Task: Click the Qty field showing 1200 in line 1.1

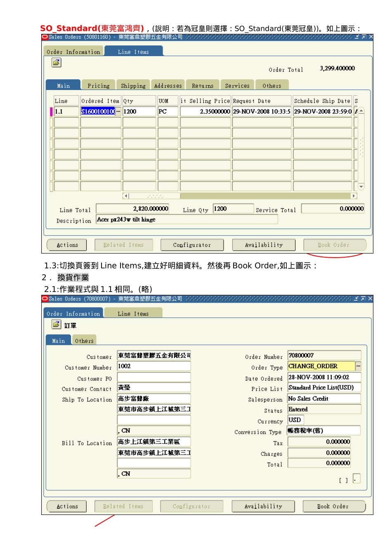Action: click(139, 111)
